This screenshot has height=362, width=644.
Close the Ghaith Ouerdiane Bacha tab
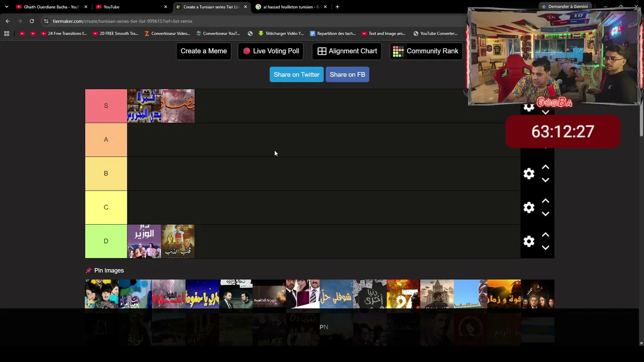pyautogui.click(x=86, y=7)
